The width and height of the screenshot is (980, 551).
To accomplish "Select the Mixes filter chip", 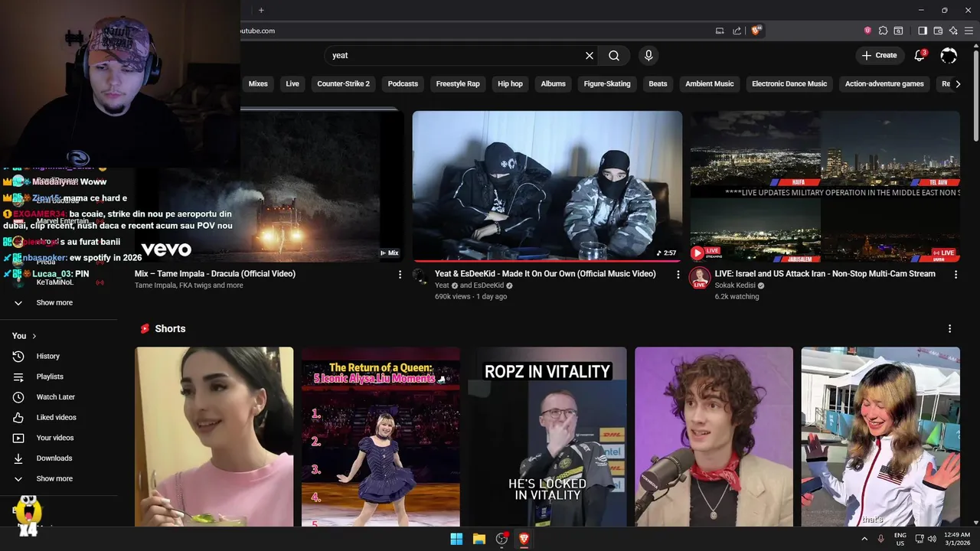I will (x=258, y=83).
